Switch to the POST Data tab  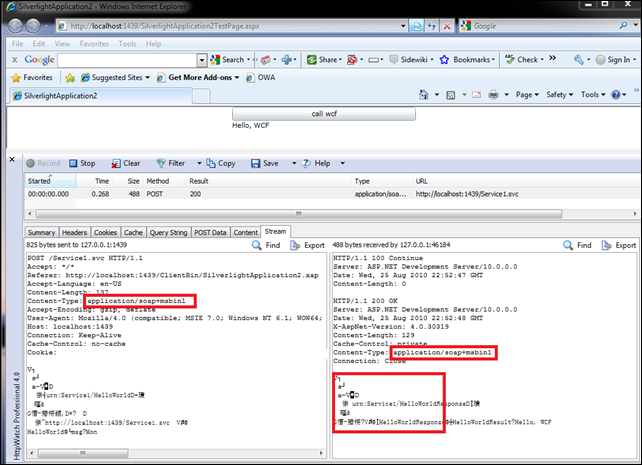pyautogui.click(x=210, y=232)
